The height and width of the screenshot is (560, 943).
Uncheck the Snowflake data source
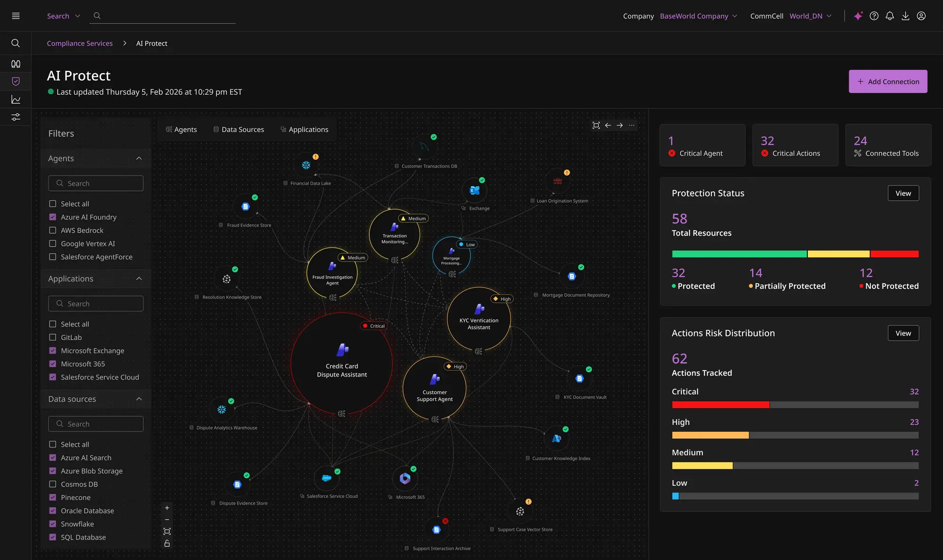click(x=53, y=524)
